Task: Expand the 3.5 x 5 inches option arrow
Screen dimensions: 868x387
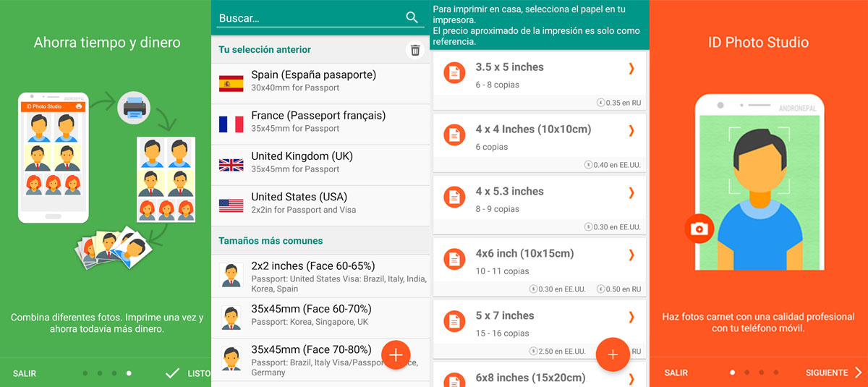Action: click(631, 68)
